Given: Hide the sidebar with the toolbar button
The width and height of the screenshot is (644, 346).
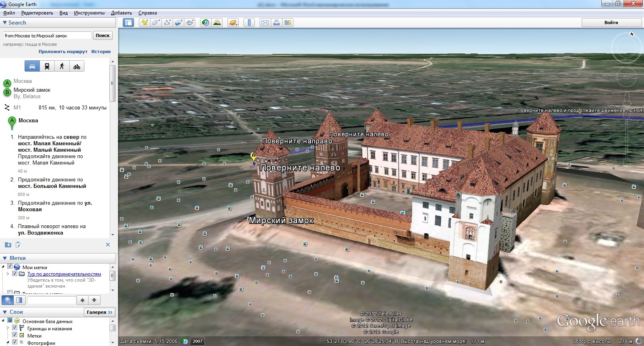Looking at the screenshot, I should (128, 23).
